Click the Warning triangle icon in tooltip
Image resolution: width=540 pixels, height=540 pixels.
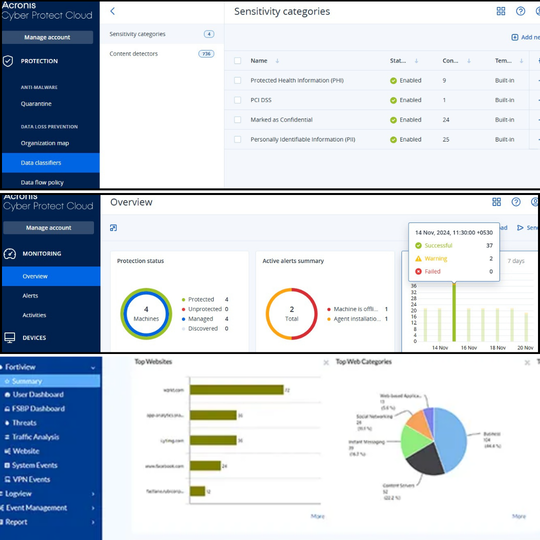(418, 259)
